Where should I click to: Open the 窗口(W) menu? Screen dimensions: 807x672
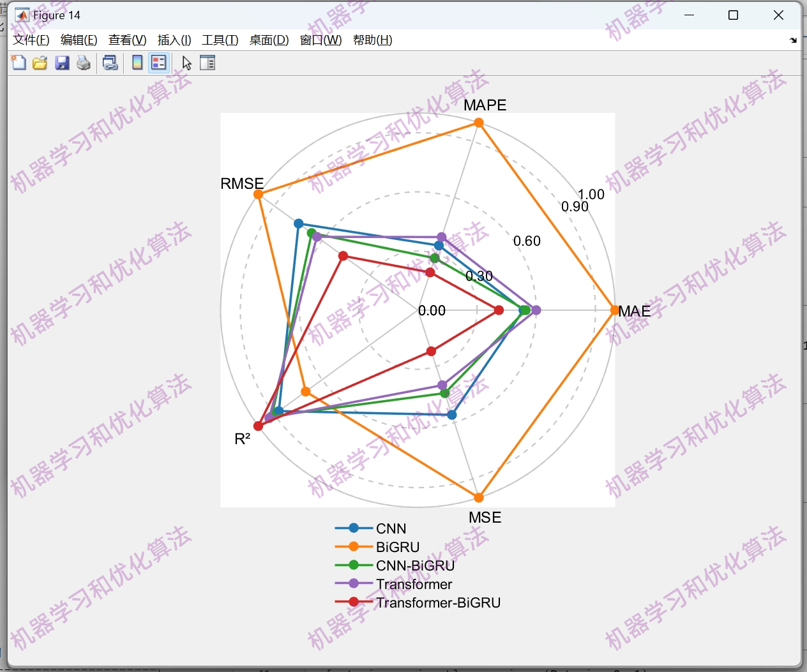(320, 40)
